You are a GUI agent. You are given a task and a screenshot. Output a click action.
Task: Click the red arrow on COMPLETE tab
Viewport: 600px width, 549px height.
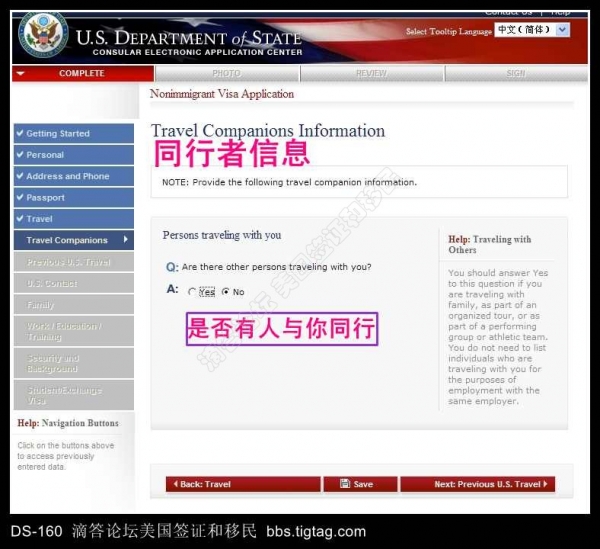click(21, 74)
